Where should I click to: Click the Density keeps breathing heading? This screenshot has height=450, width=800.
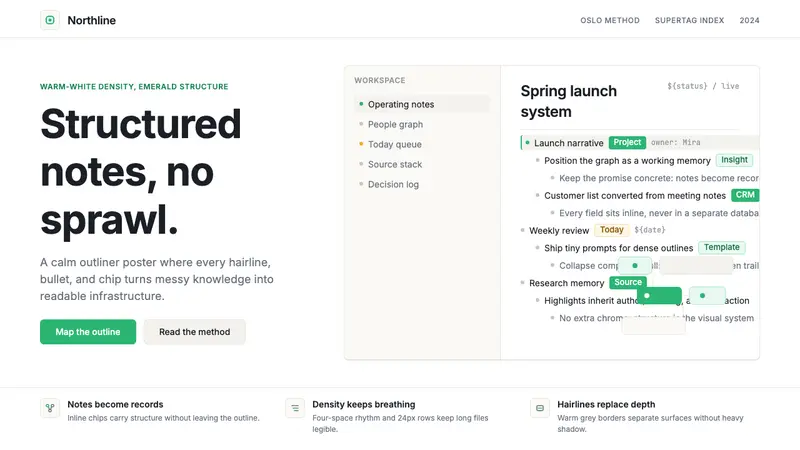(364, 404)
